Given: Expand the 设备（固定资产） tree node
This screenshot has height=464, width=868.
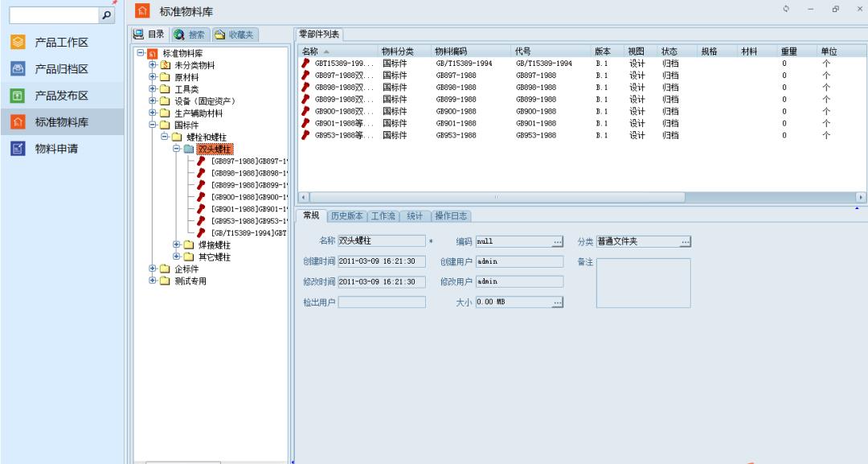Looking at the screenshot, I should pos(153,101).
